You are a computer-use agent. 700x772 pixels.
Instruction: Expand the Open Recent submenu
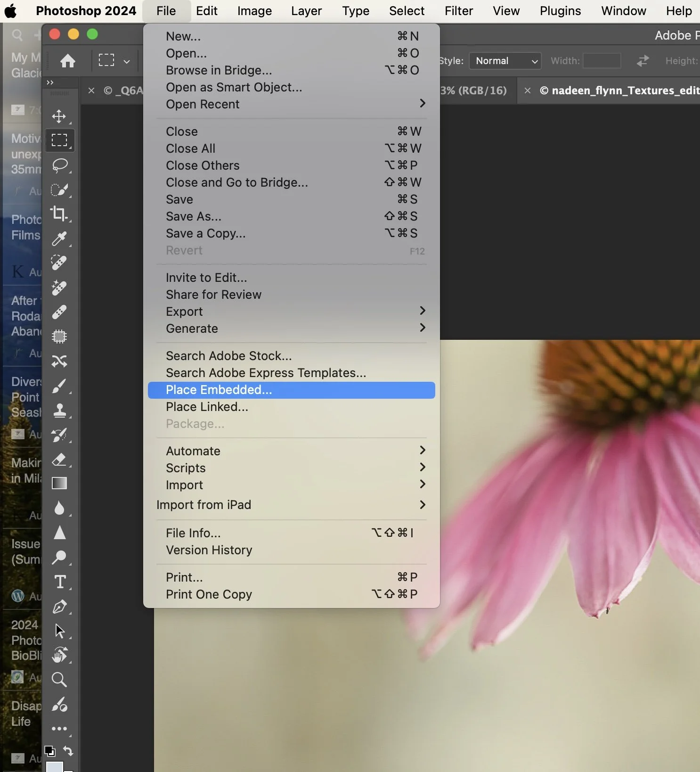(292, 104)
